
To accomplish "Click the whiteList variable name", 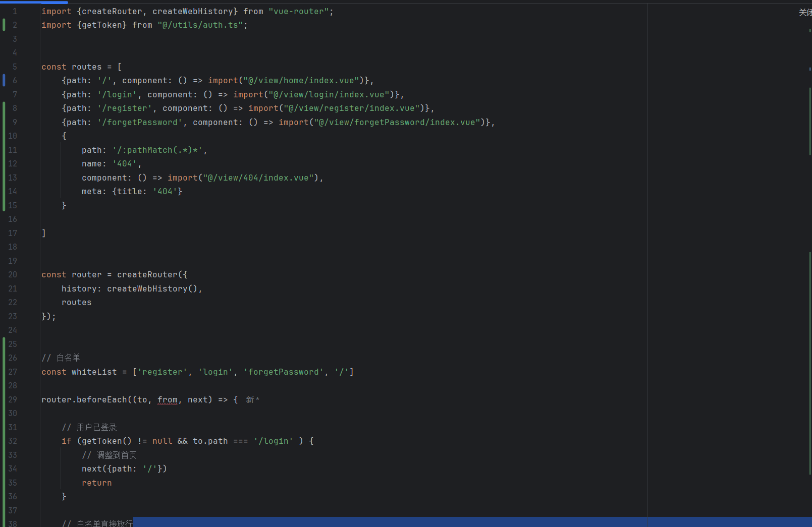I will click(x=94, y=372).
